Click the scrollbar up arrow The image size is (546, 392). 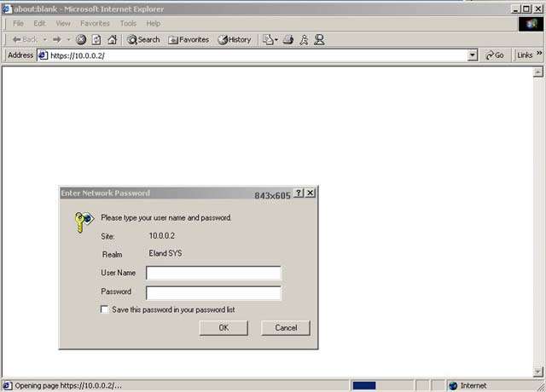click(538, 72)
